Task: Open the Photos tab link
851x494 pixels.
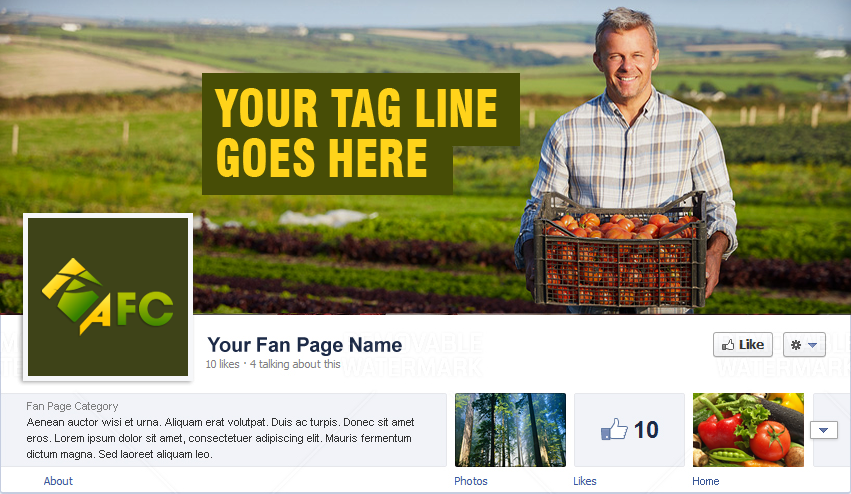Action: (x=471, y=481)
